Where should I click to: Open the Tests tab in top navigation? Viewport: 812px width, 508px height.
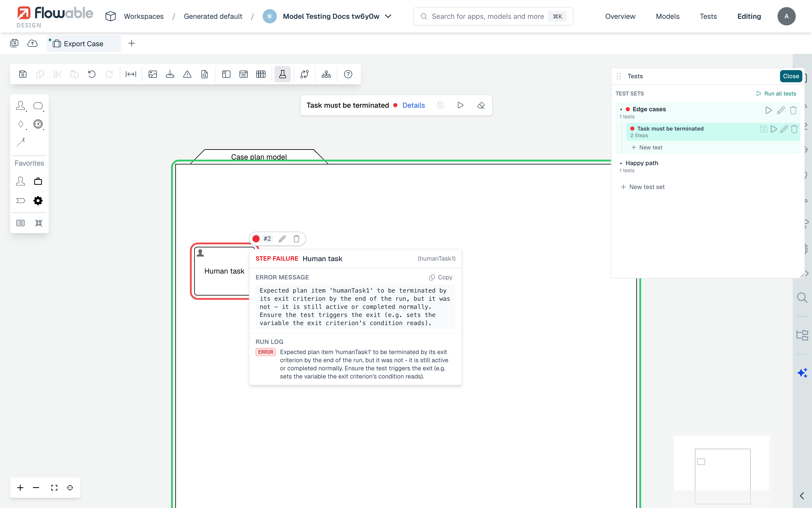[708, 16]
